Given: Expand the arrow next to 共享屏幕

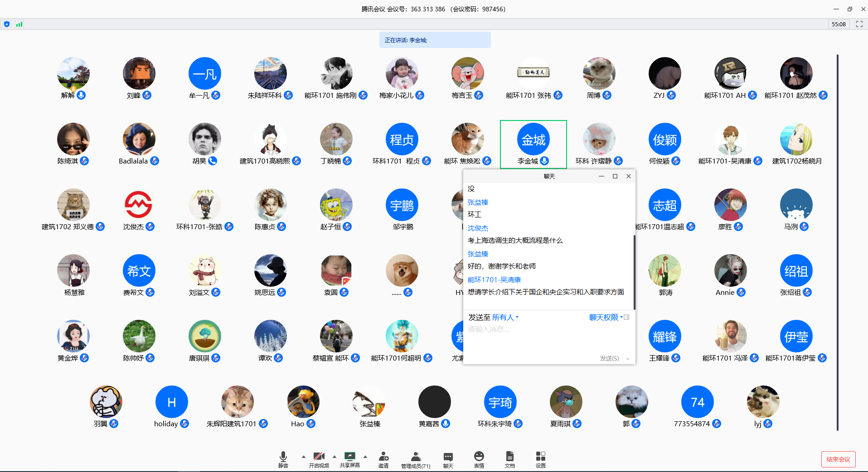Looking at the screenshot, I should pos(365,456).
